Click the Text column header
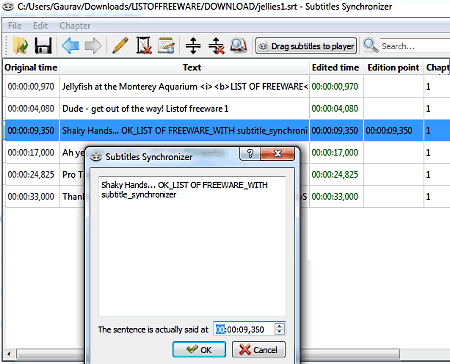450x364 pixels. [184, 67]
